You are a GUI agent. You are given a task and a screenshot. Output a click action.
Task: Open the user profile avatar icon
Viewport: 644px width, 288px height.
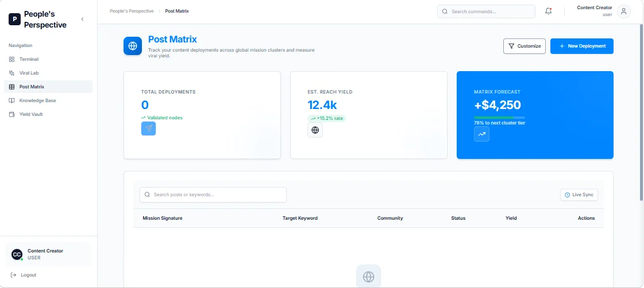click(x=623, y=11)
